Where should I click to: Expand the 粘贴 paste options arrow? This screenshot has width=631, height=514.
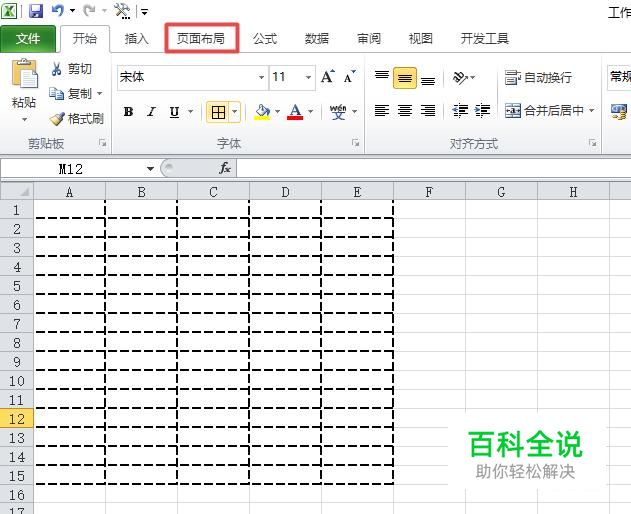[24, 119]
